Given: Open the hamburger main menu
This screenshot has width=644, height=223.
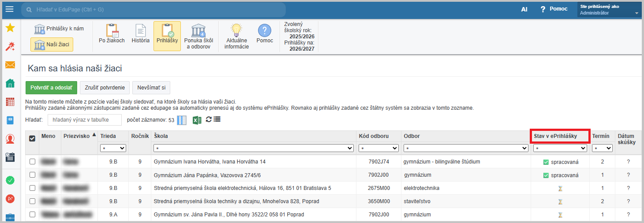Looking at the screenshot, I should pyautogui.click(x=9, y=9).
